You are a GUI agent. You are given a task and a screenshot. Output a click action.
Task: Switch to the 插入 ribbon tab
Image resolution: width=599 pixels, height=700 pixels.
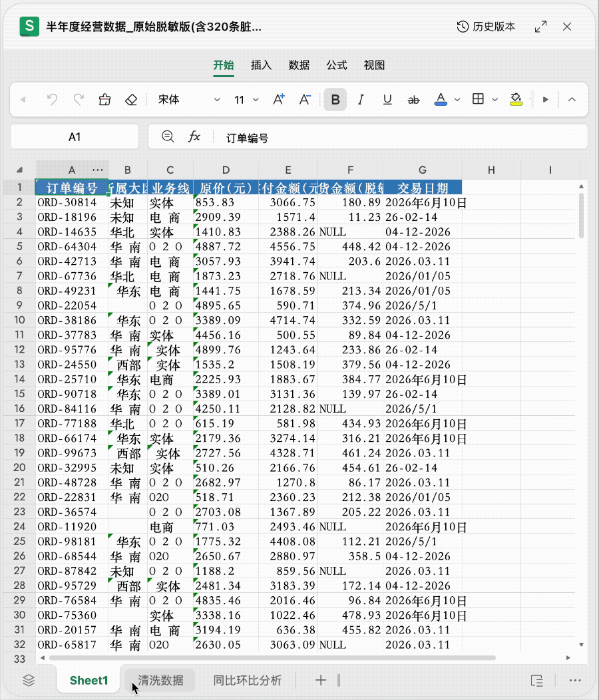(262, 65)
